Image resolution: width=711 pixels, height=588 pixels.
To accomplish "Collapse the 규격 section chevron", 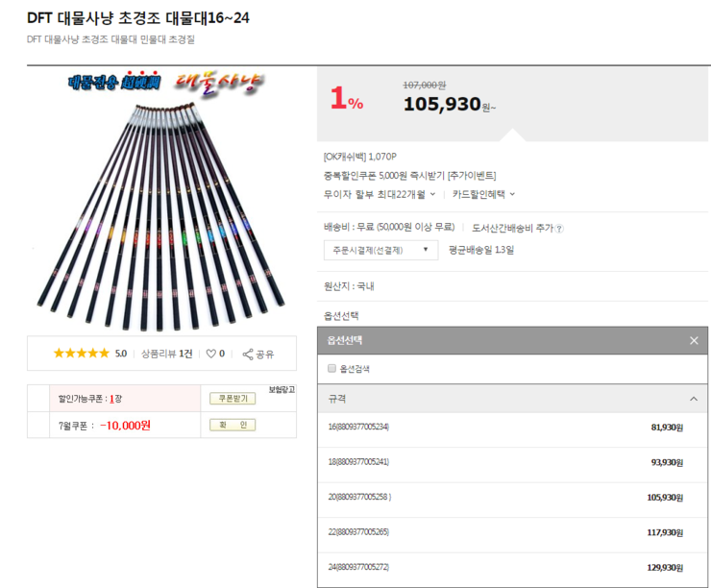I will pyautogui.click(x=694, y=399).
